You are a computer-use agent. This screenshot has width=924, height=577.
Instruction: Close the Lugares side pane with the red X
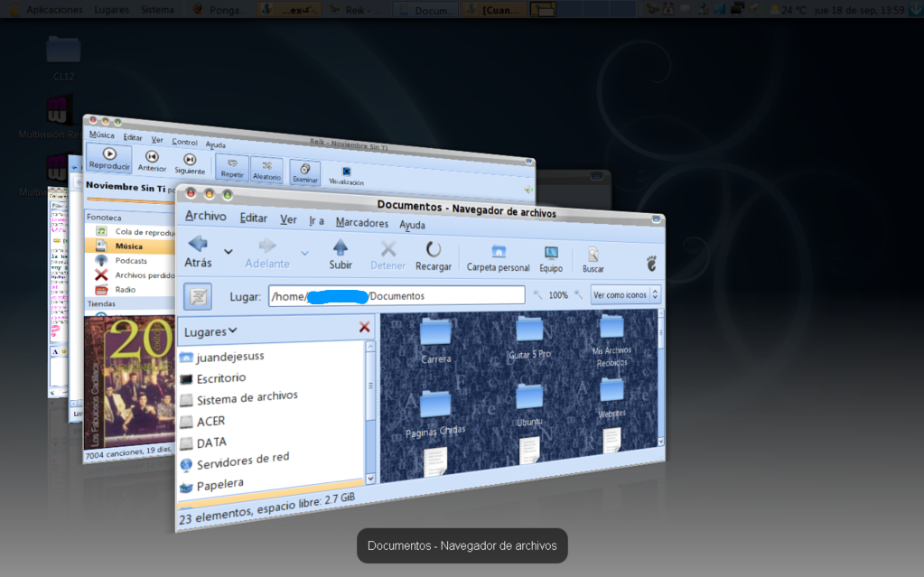364,327
